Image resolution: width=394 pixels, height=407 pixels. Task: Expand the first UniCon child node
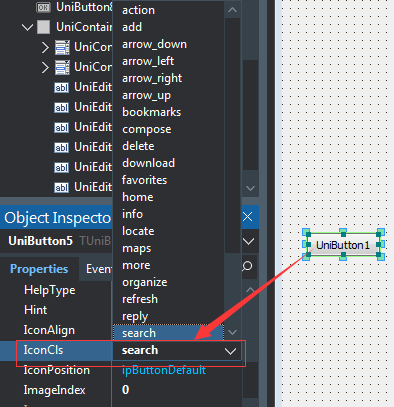[45, 47]
